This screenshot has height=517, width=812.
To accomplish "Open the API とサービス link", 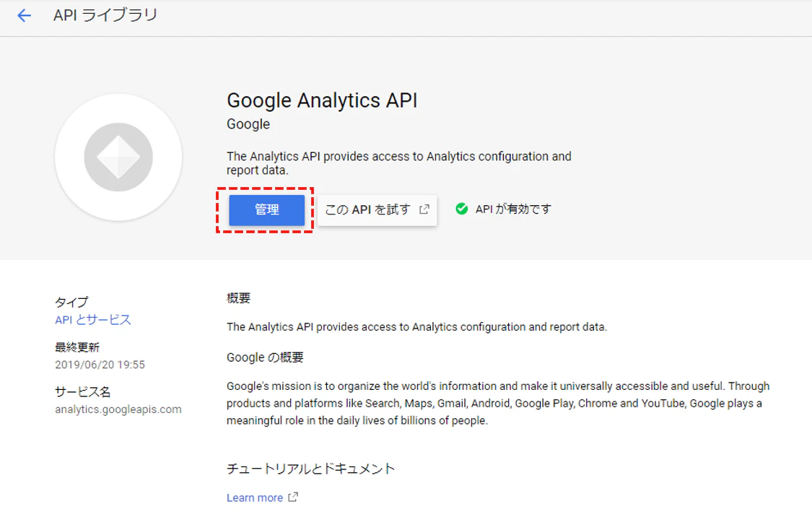I will 93,320.
